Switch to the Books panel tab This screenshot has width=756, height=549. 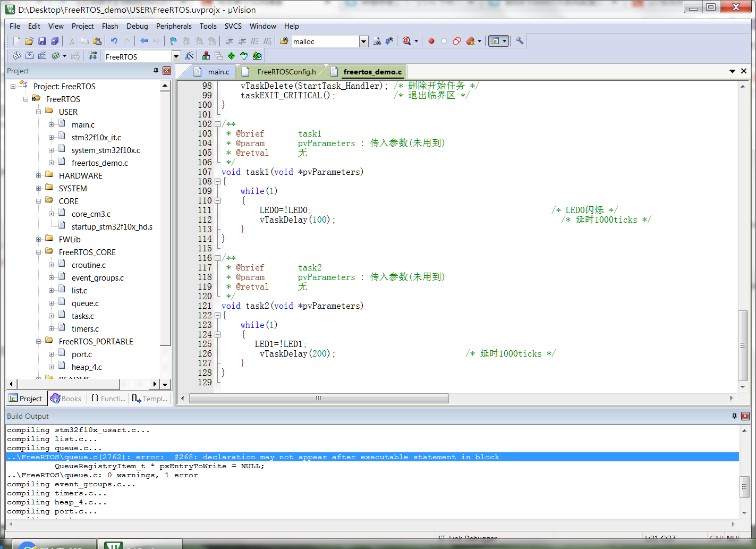pos(66,399)
